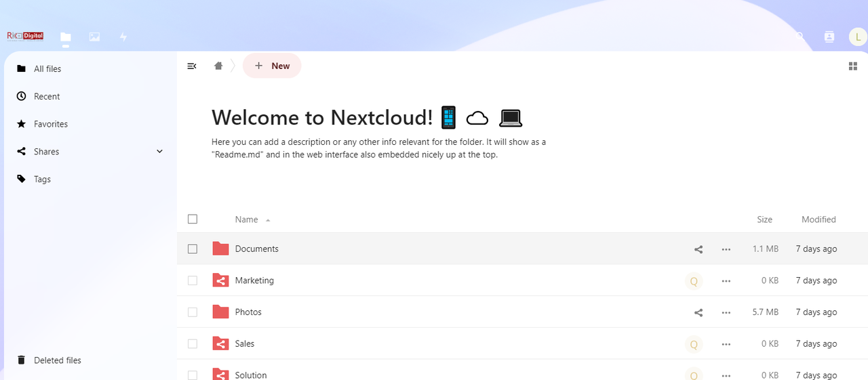Go to Home folder breadcrumb
The height and width of the screenshot is (380, 868).
[x=218, y=66]
